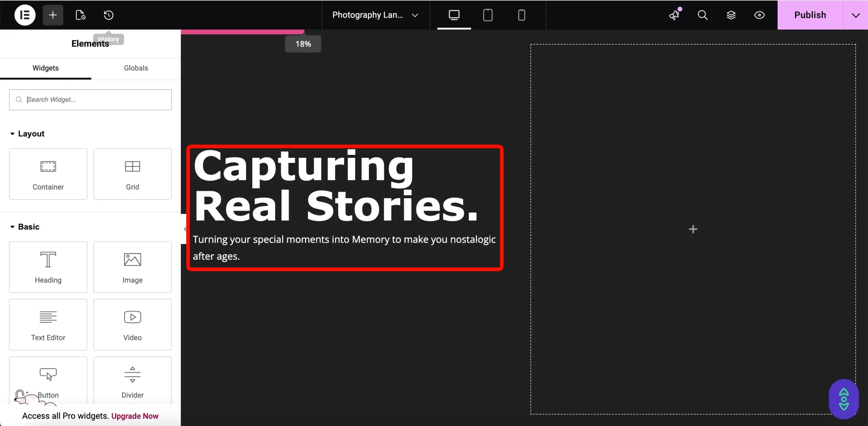Click the Upgrade Now link
868x426 pixels.
pos(135,416)
